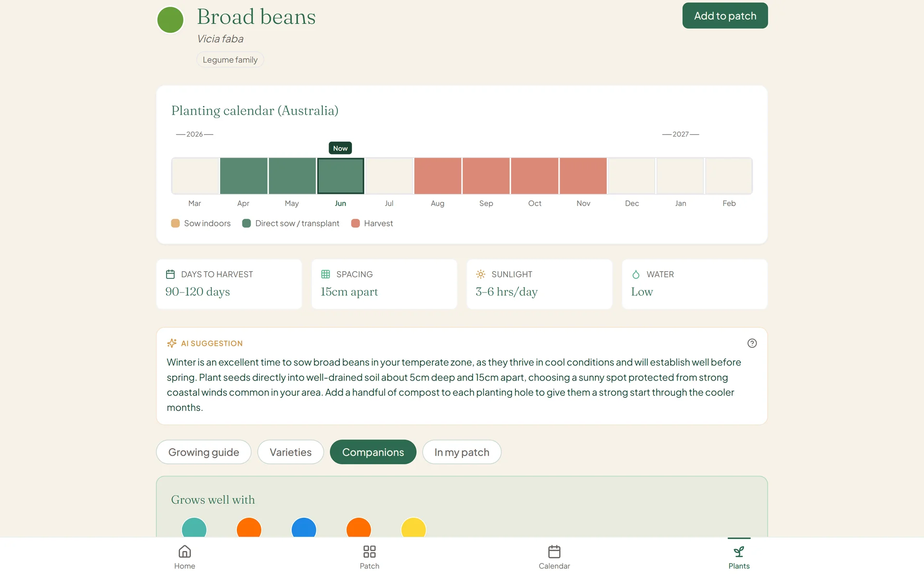Screen dimensions: 924x578
Task: Open the In my patch tab
Action: pyautogui.click(x=462, y=452)
